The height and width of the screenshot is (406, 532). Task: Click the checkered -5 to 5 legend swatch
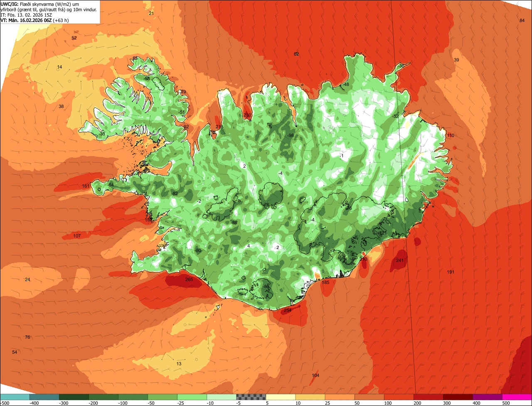pos(251,397)
